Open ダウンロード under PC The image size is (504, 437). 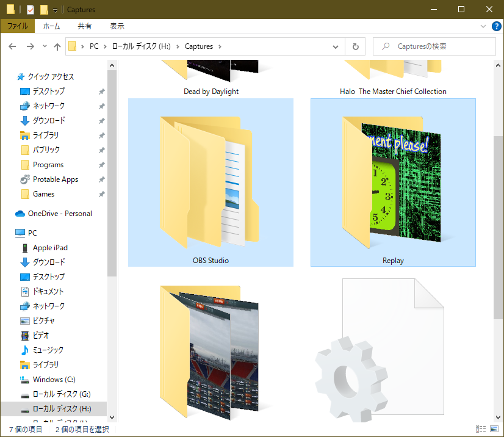(x=49, y=262)
